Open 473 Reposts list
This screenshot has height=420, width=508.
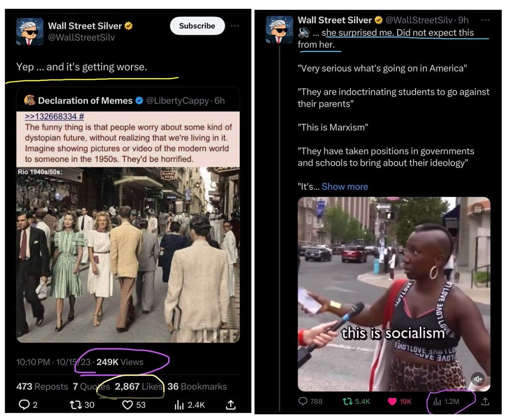[x=42, y=387]
